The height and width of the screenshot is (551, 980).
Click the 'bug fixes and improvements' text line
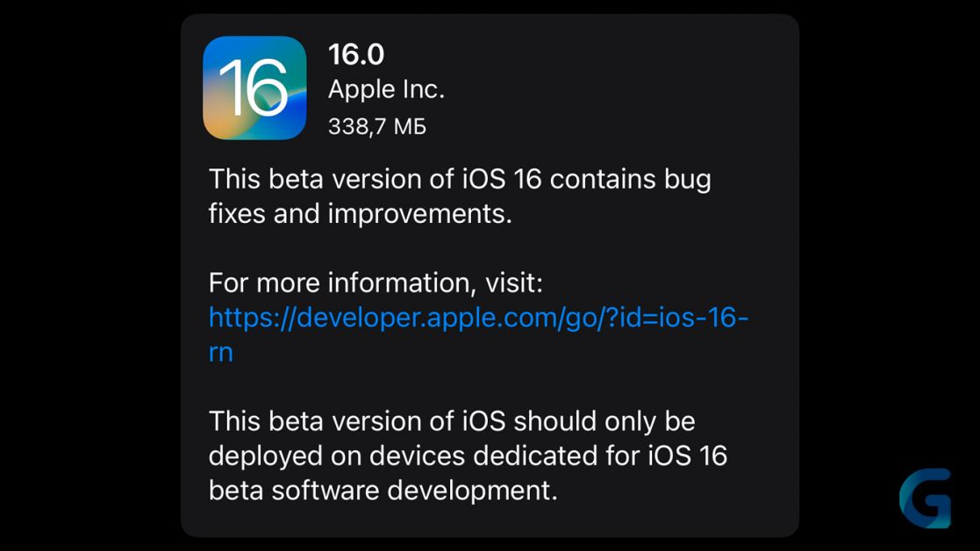[x=360, y=214]
